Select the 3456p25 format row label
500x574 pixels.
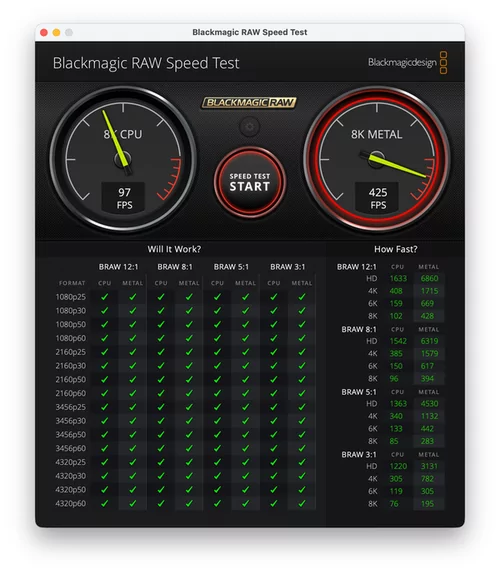(x=71, y=407)
